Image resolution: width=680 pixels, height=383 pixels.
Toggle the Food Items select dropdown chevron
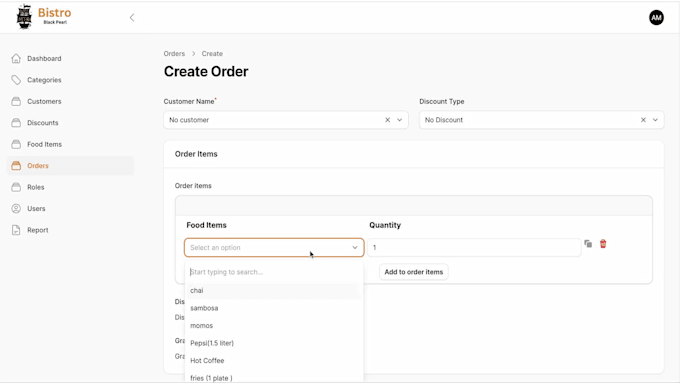tap(355, 248)
